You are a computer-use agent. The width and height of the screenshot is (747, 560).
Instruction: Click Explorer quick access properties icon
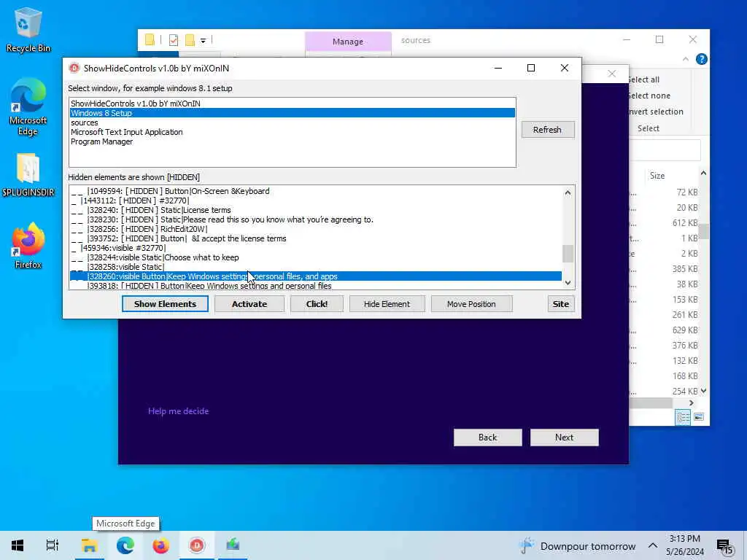tap(174, 40)
